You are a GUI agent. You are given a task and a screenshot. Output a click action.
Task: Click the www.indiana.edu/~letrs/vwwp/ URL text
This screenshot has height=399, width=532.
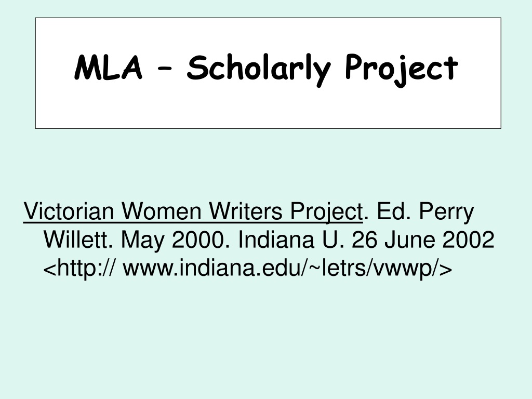click(287, 268)
